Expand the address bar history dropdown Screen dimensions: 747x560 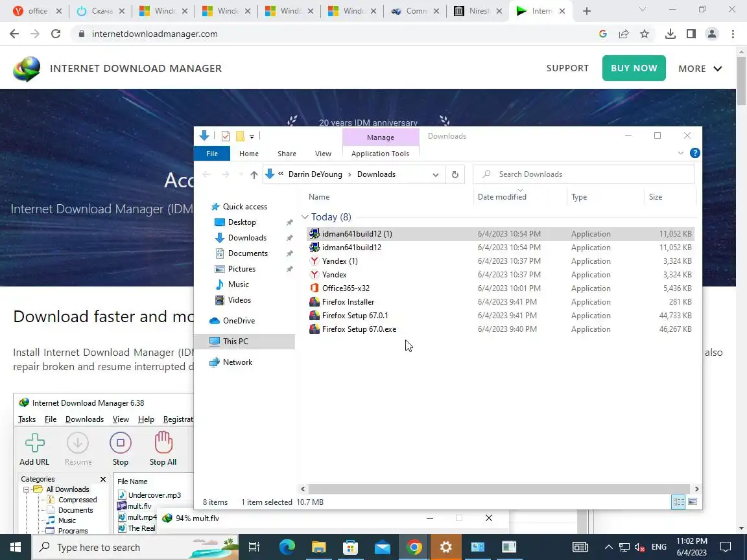point(436,175)
